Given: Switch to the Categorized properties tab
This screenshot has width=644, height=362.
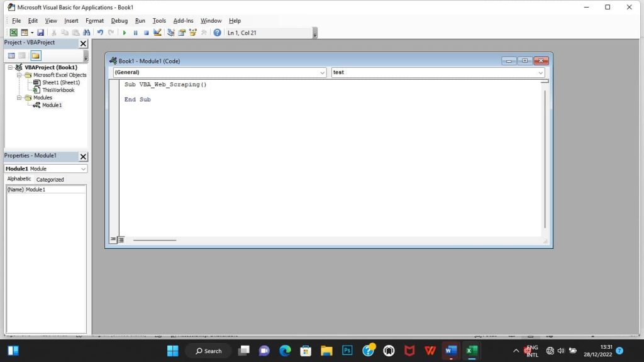Looking at the screenshot, I should (50, 179).
